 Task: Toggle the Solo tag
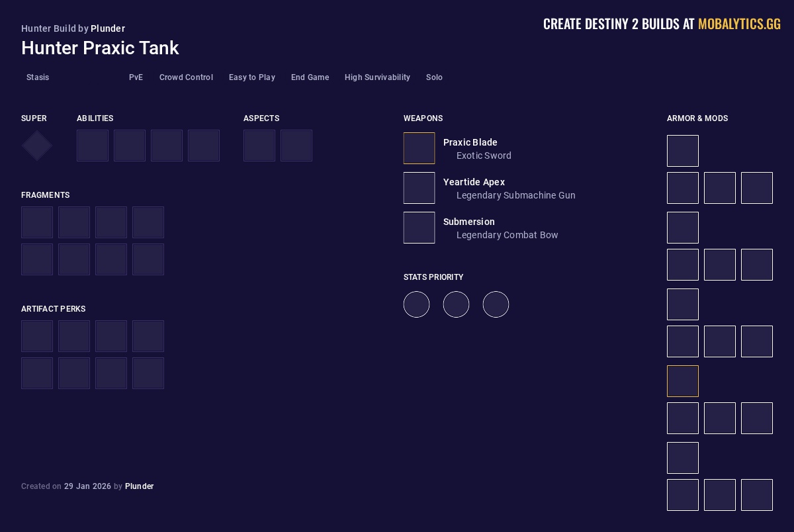click(x=434, y=77)
